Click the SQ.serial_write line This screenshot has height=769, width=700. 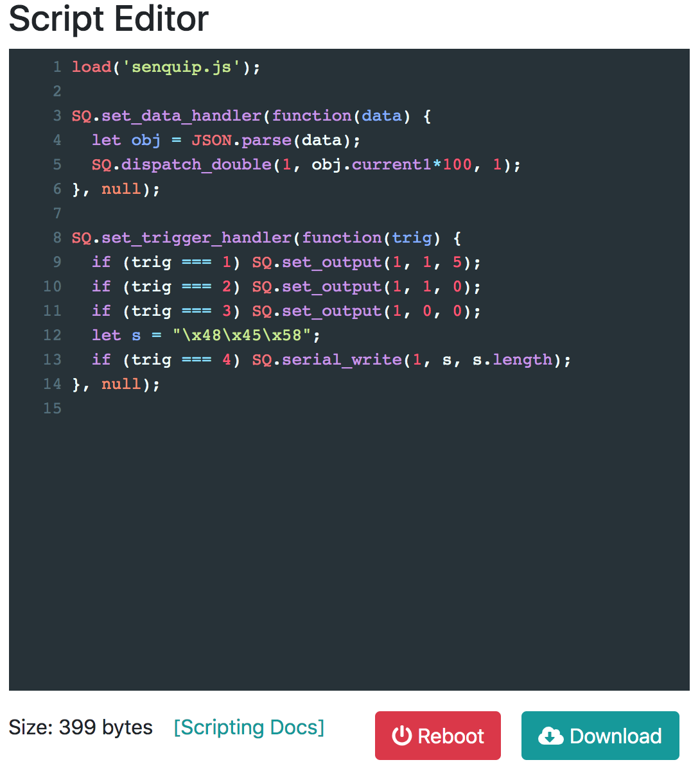click(331, 359)
